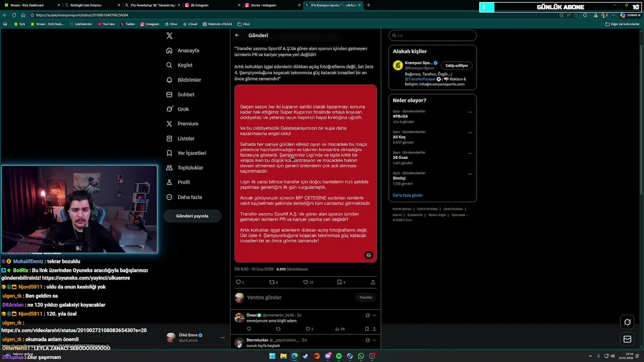Open YouTube bookmark

click(x=106, y=24)
